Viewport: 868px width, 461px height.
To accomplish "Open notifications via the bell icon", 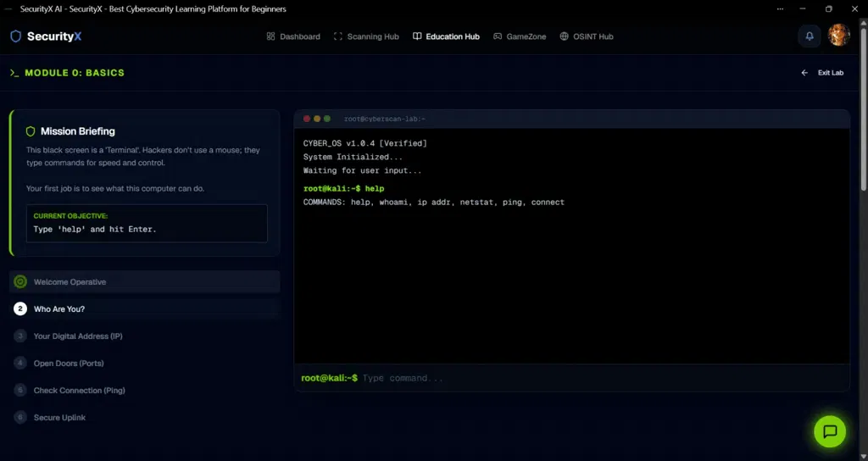I will click(x=810, y=36).
